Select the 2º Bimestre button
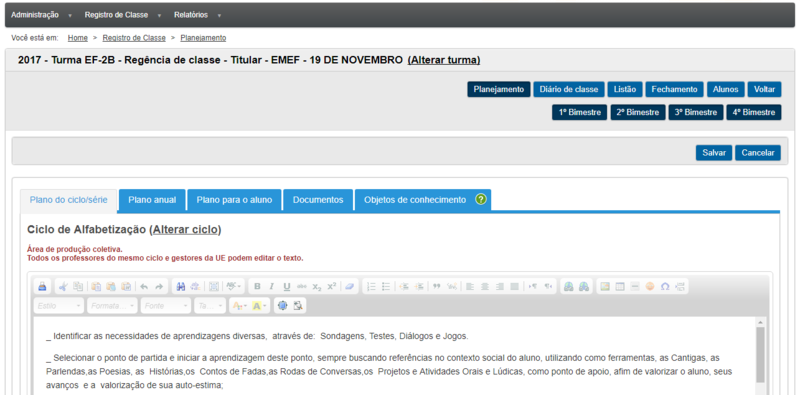The width and height of the screenshot is (800, 395). (638, 112)
